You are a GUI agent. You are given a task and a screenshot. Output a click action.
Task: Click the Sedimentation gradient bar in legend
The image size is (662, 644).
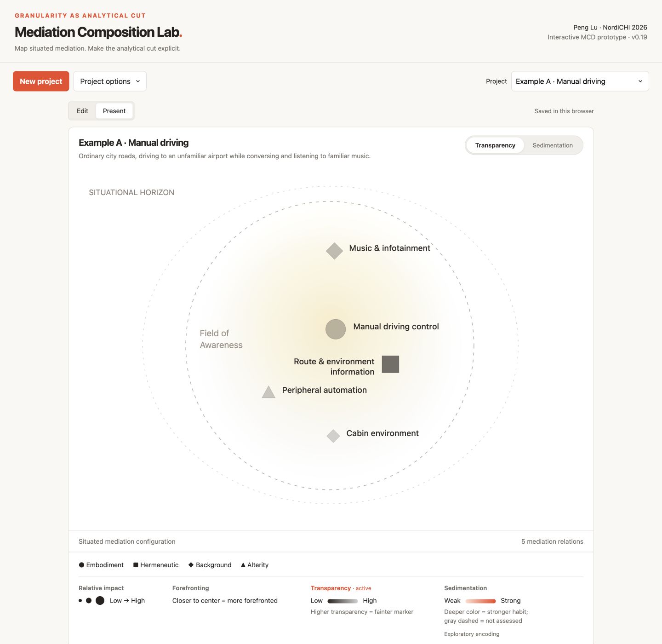480,601
